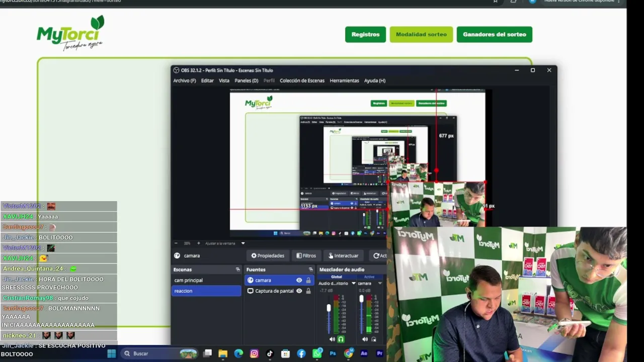This screenshot has height=362, width=644.
Task: Open Microsoft Store from the taskbar
Action: pos(285,353)
